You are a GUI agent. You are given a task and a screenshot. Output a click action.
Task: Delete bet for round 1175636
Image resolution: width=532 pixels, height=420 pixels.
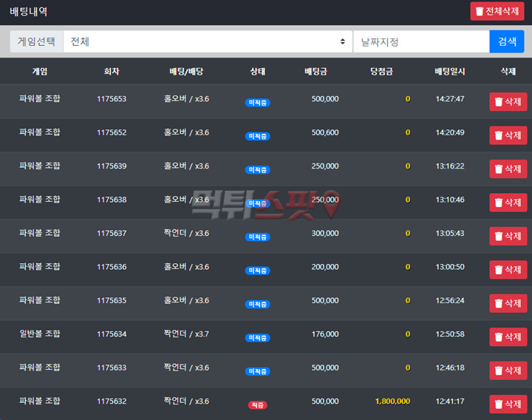[508, 270]
